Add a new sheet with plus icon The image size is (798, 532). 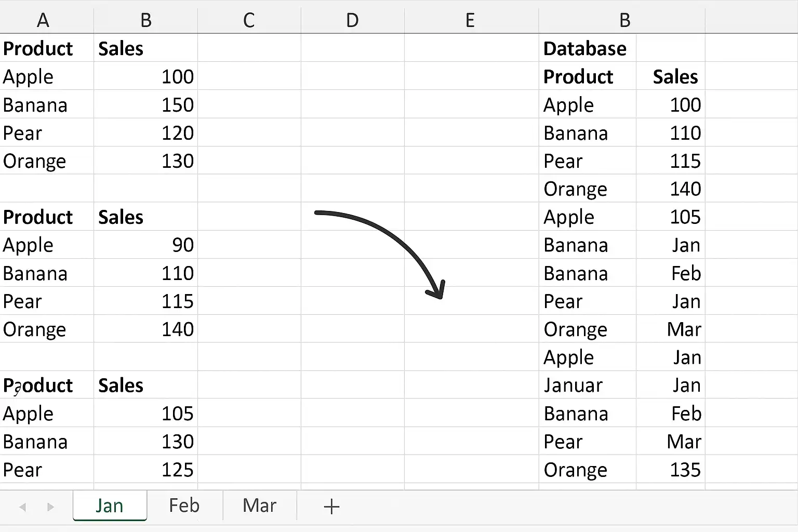coord(331,506)
